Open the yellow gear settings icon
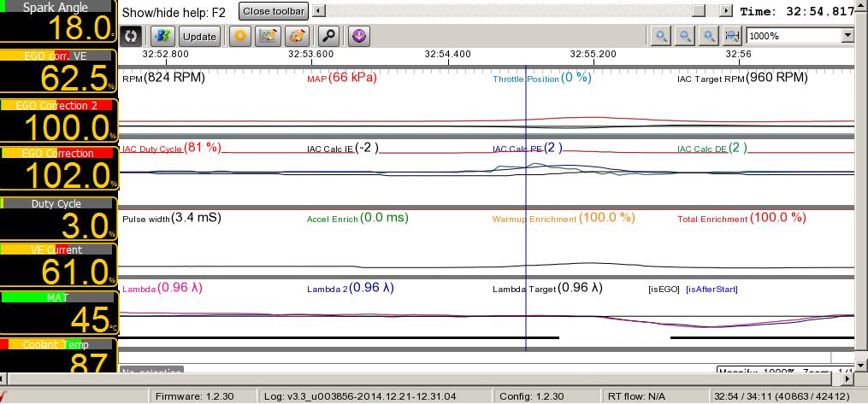The image size is (868, 404). point(239,37)
